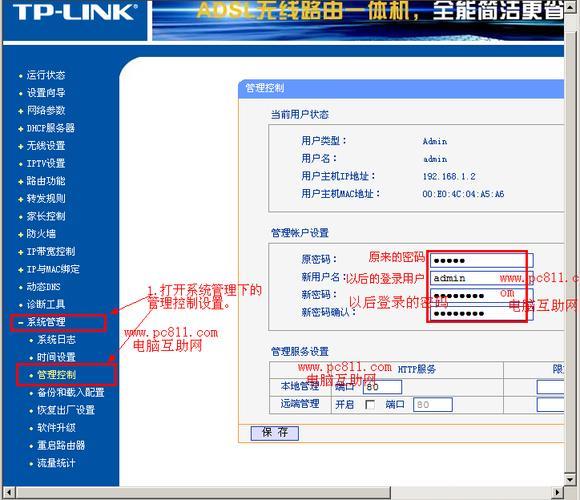Select 管理控制 submenu item
Viewport: 580px width, 500px height.
56,375
